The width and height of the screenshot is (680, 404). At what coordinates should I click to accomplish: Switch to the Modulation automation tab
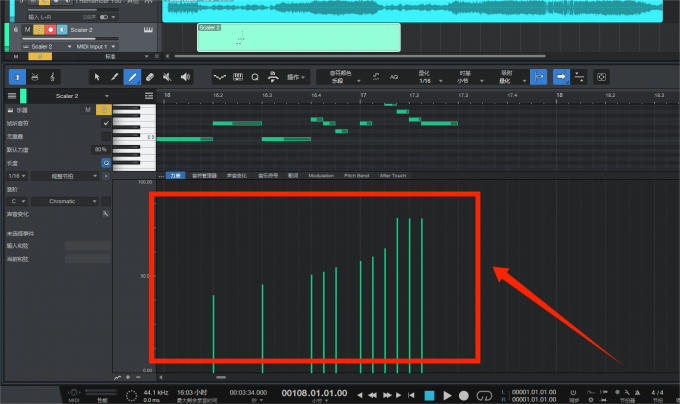tap(321, 175)
